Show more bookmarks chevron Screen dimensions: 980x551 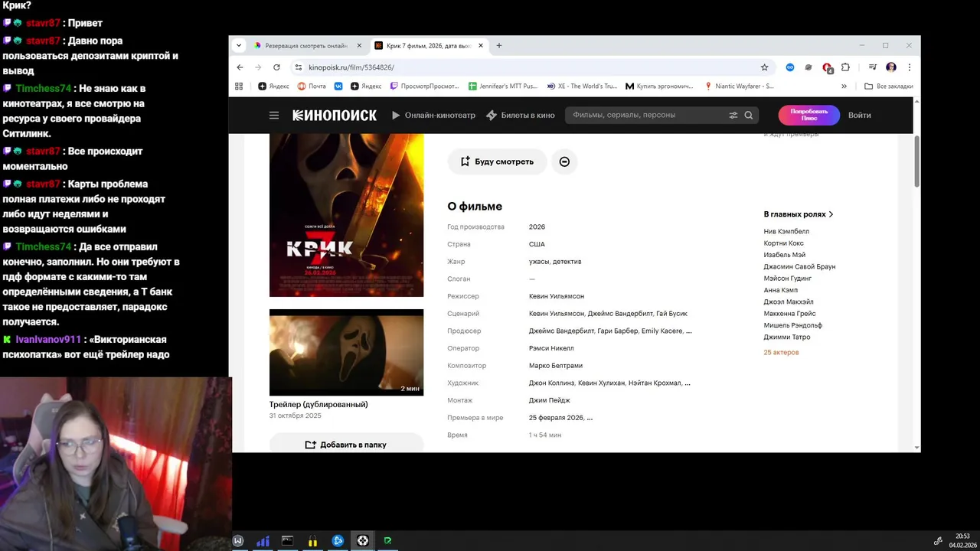click(x=844, y=86)
